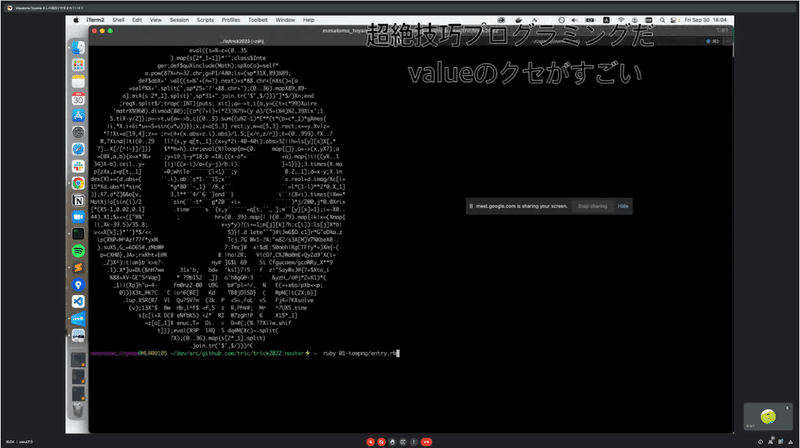Click the Wi-Fi icon in menu bar
800x448 pixels.
coord(621,20)
